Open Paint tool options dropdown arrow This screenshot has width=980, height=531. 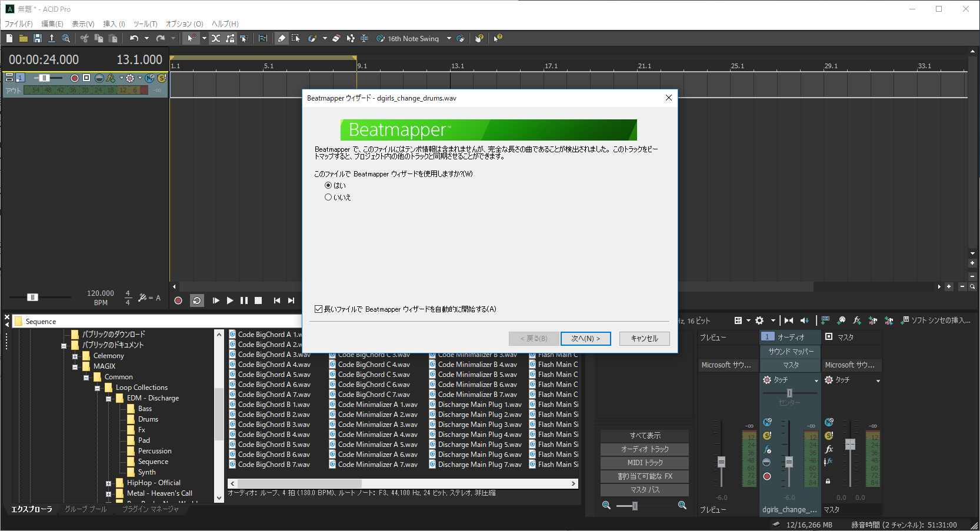click(325, 38)
